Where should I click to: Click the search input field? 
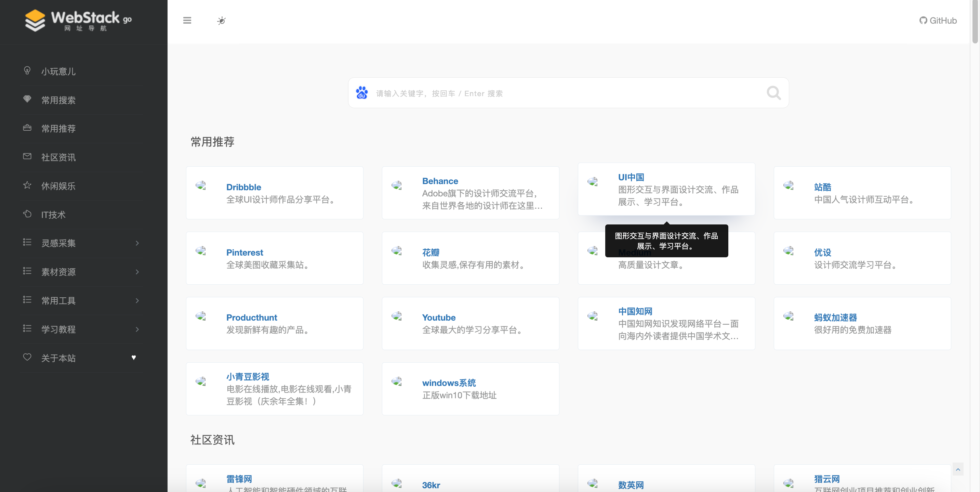coord(552,93)
